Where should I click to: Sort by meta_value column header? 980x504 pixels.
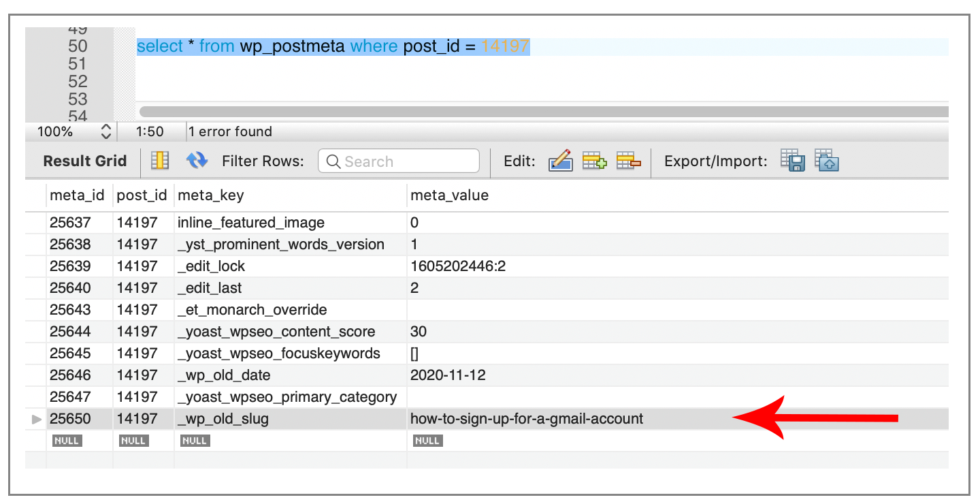(x=450, y=195)
